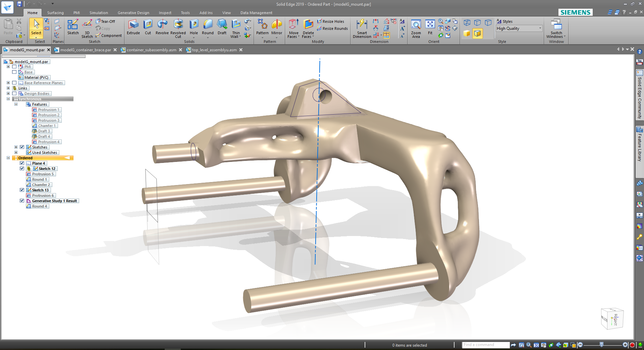Hide Plane 4 via checkbox

point(22,163)
